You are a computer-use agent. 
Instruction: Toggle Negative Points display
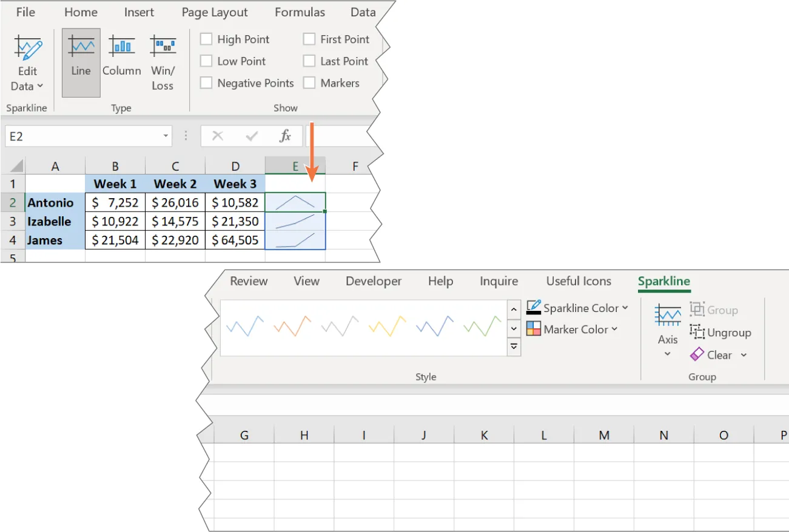tap(206, 82)
